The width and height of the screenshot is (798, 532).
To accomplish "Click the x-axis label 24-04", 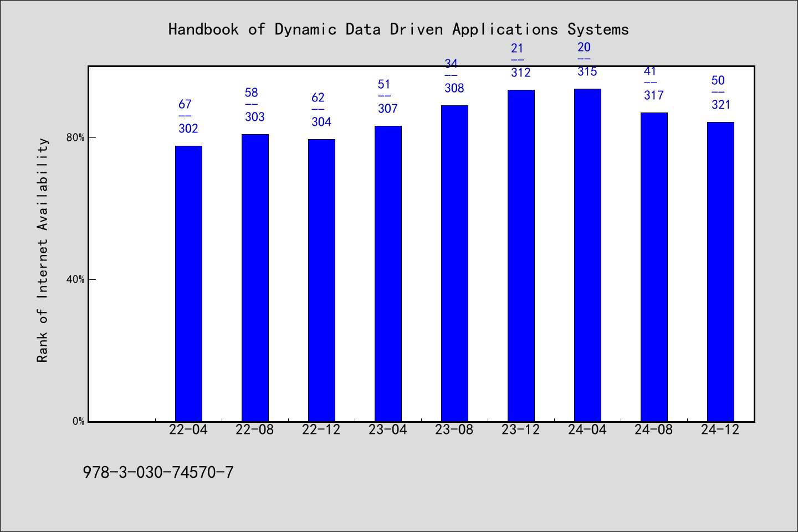I will (x=587, y=430).
